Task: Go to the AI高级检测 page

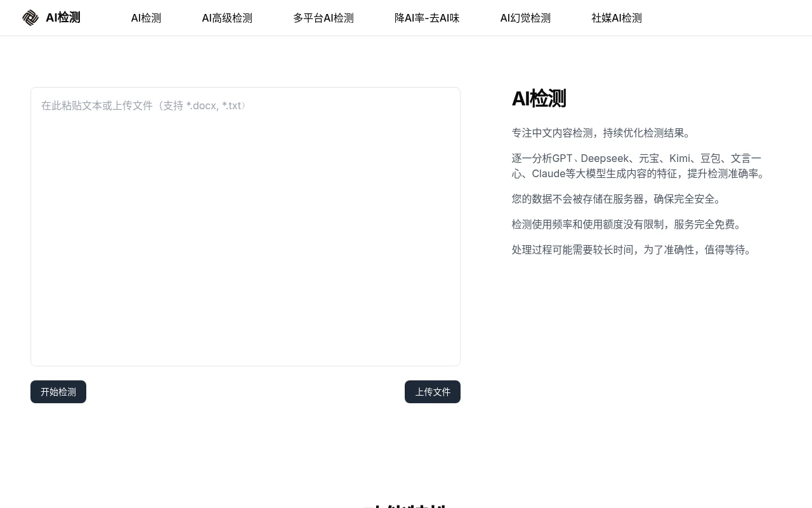Action: [x=227, y=18]
